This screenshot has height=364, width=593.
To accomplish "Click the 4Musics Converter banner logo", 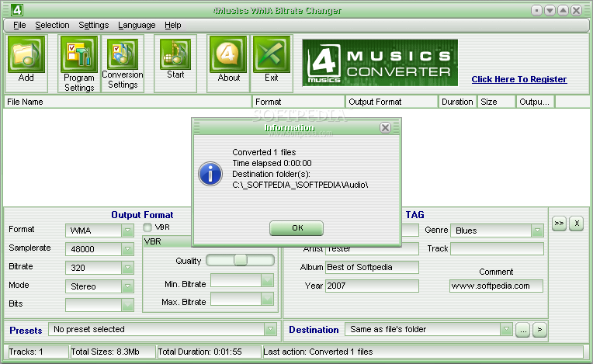I will coord(380,63).
